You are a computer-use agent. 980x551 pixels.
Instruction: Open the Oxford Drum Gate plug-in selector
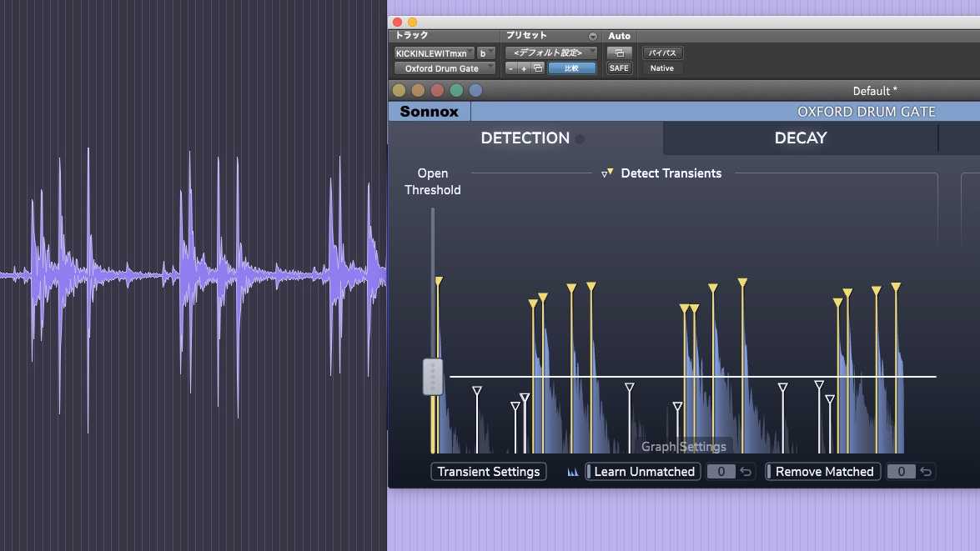pos(445,68)
